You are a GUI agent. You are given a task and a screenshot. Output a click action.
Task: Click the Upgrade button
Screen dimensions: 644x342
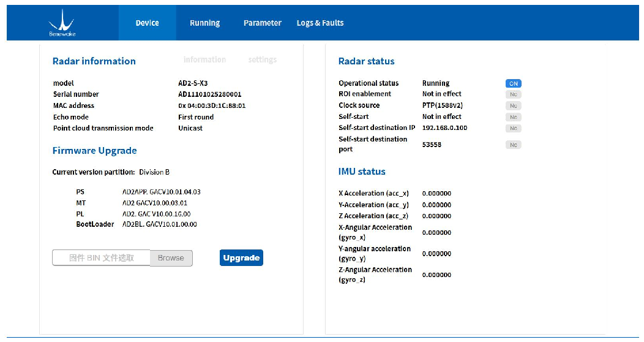[241, 258]
